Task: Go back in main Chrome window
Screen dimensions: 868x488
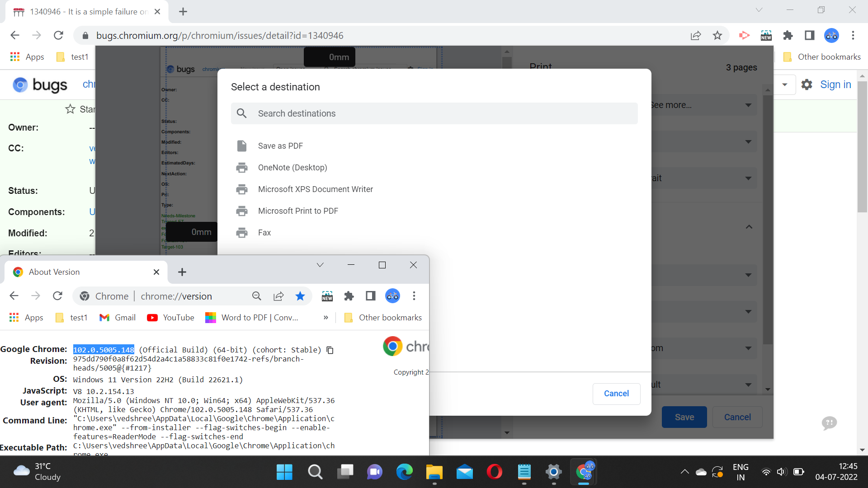Action: pyautogui.click(x=15, y=35)
